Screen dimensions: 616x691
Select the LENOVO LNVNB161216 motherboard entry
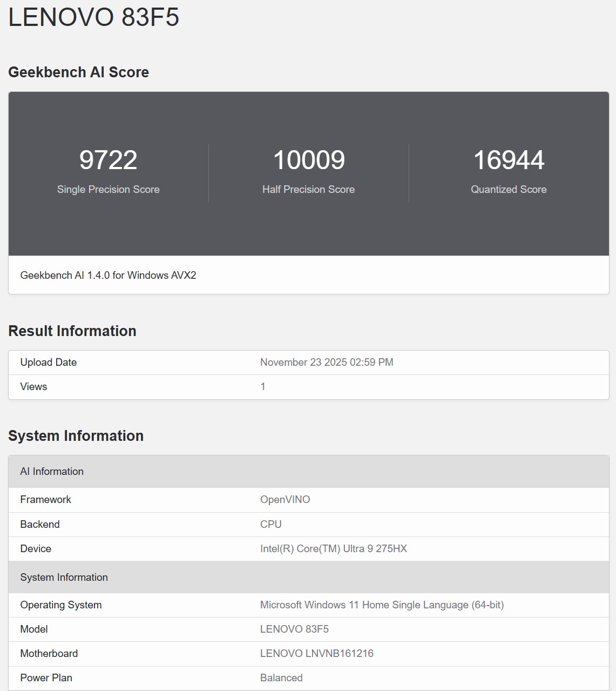tap(316, 653)
